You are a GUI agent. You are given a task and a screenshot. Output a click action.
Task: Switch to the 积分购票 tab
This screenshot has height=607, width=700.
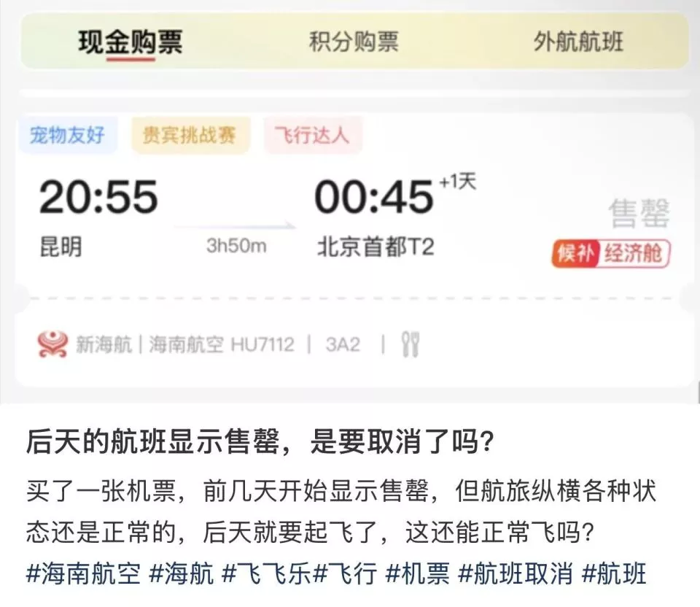(354, 42)
